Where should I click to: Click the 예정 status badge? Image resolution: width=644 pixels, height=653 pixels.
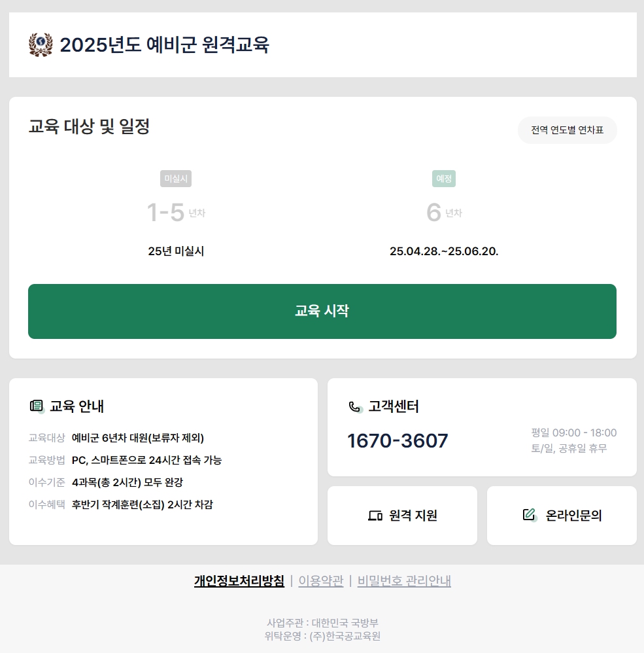coord(444,179)
